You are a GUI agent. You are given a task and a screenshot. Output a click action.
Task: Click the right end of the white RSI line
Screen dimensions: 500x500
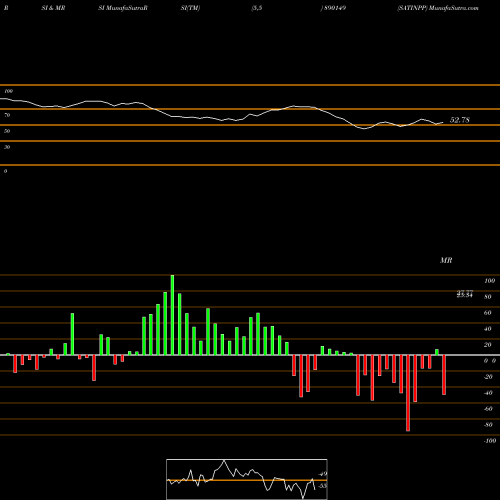click(x=443, y=122)
